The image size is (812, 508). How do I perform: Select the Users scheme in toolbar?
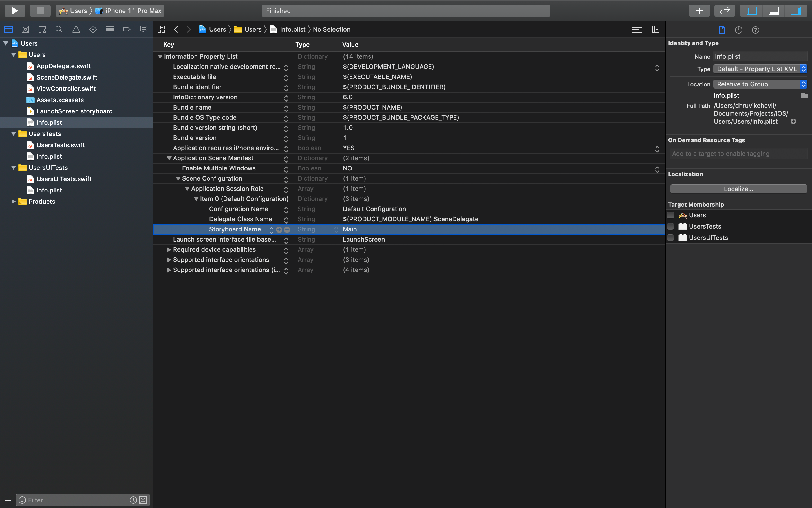[73, 11]
